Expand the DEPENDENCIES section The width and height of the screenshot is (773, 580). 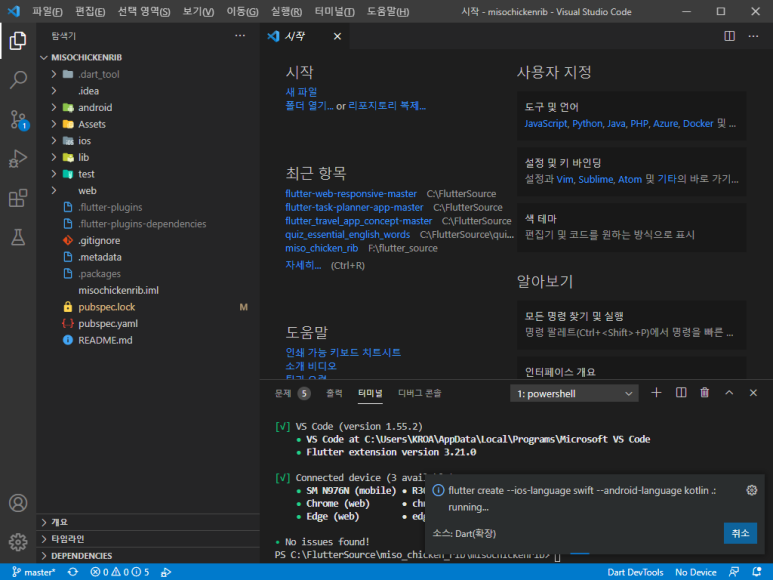(x=148, y=555)
